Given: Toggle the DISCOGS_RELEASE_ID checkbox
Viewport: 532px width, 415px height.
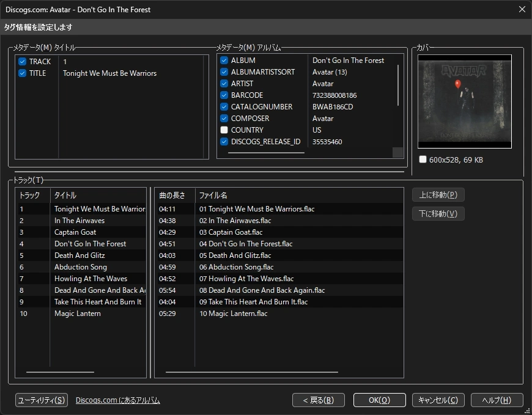Looking at the screenshot, I should click(x=223, y=141).
